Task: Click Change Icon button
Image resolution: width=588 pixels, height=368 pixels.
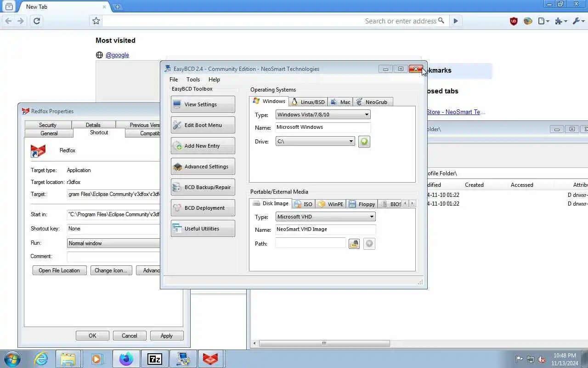Action: 111,270
